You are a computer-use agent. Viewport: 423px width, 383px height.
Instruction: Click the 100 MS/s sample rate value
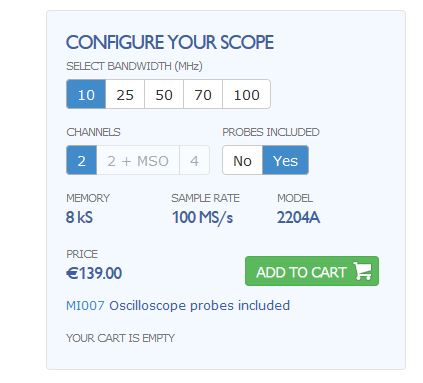coord(202,218)
